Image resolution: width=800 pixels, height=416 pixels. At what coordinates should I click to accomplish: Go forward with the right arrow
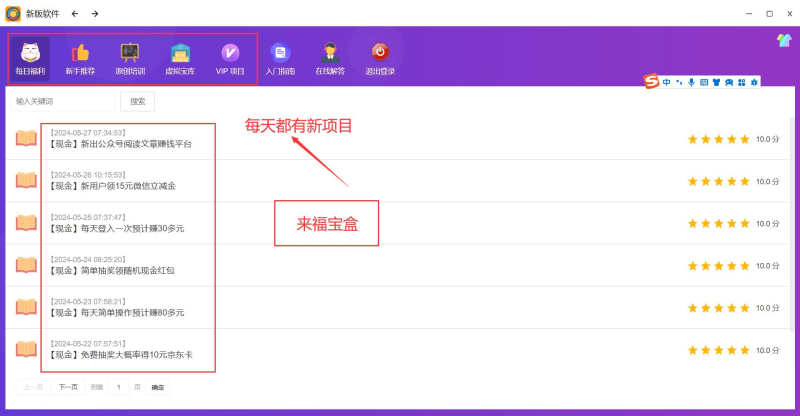[x=95, y=14]
